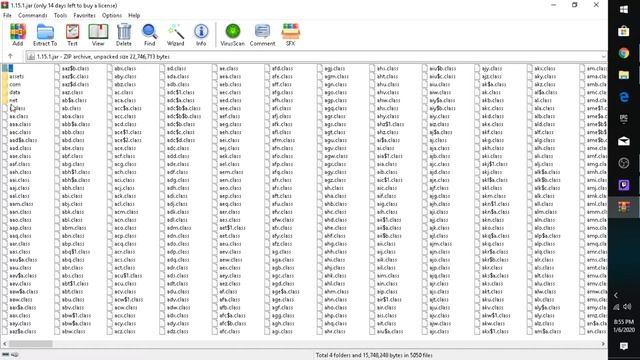640x360 pixels.
Task: Open Mail app from taskbar
Action: click(624, 141)
